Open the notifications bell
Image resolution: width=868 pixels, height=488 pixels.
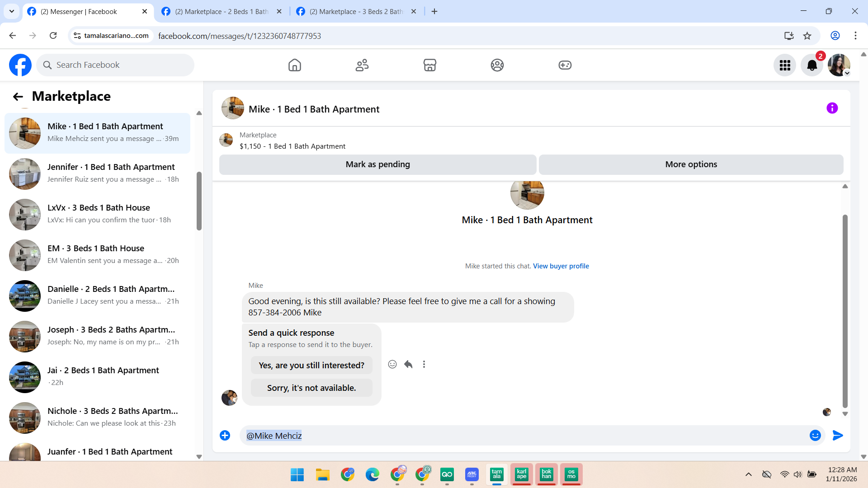click(x=812, y=66)
